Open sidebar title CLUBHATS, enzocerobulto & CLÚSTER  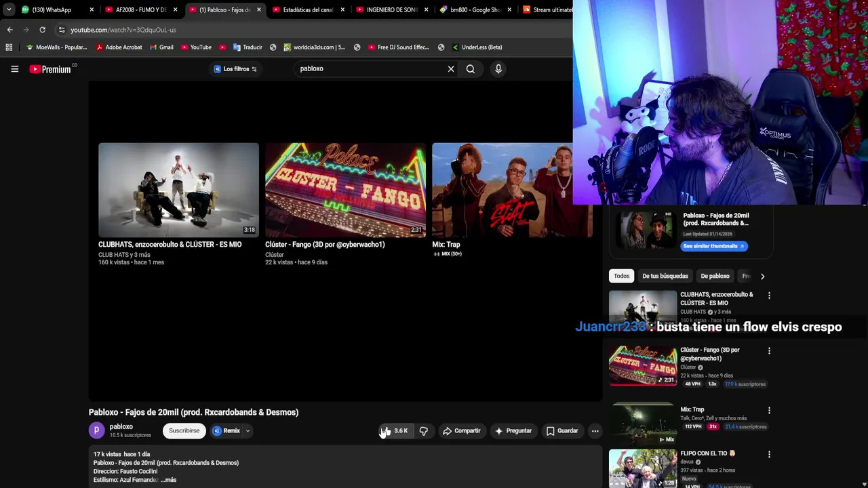coord(717,298)
